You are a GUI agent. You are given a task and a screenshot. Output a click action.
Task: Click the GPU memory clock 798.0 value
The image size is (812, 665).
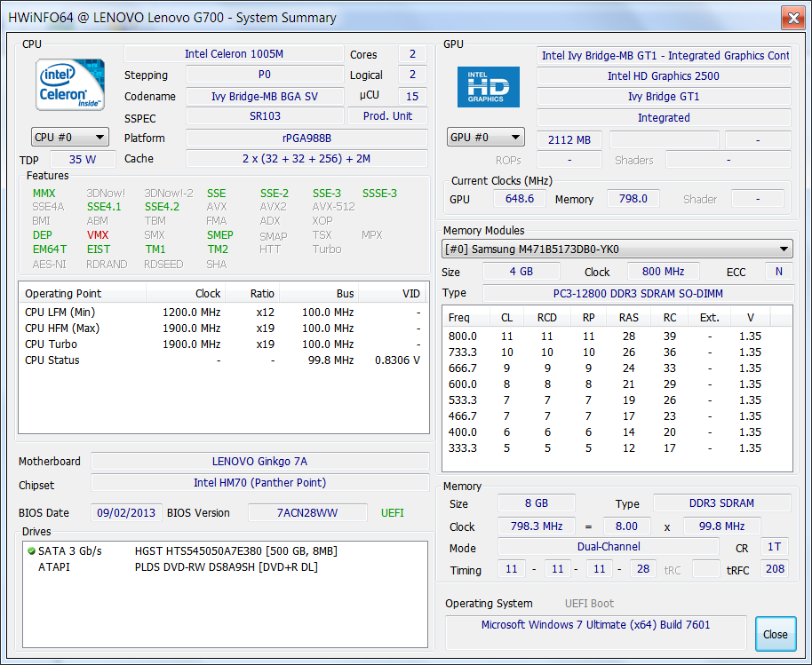coord(633,199)
